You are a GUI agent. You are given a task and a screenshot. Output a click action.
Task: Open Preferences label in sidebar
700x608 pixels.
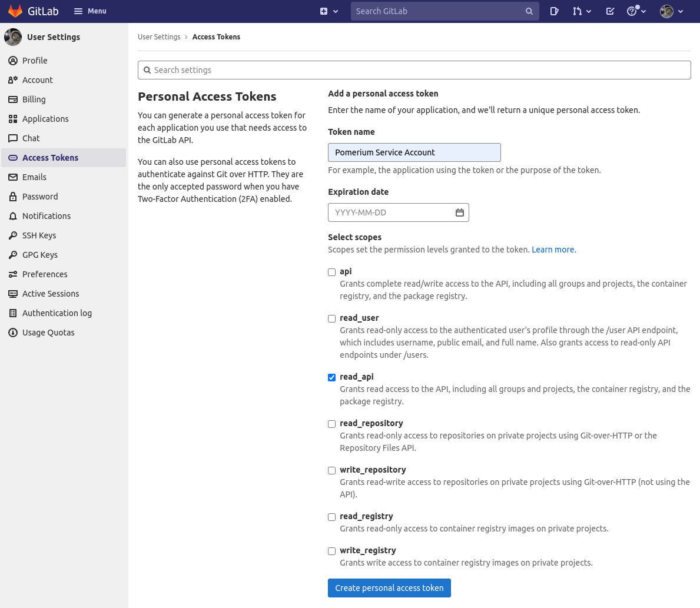(45, 274)
